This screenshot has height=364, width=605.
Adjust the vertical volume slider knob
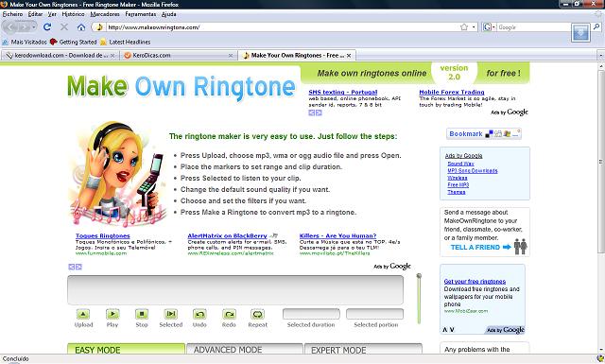tap(419, 276)
